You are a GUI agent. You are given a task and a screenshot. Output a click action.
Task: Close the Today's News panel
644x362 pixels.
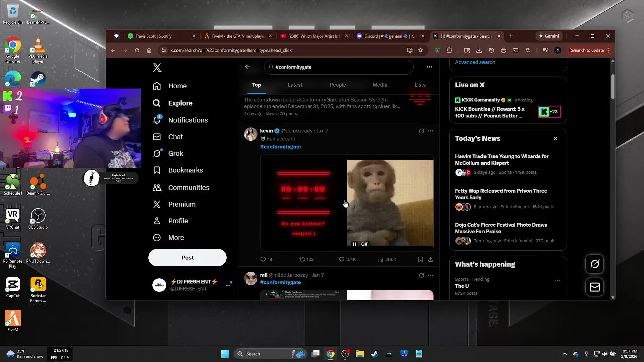(555, 138)
